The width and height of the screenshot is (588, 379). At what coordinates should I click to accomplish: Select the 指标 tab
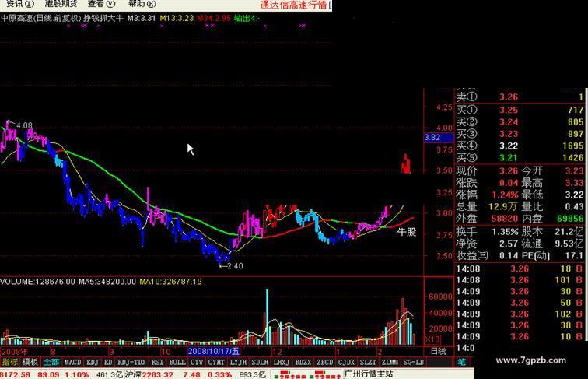tap(10, 362)
